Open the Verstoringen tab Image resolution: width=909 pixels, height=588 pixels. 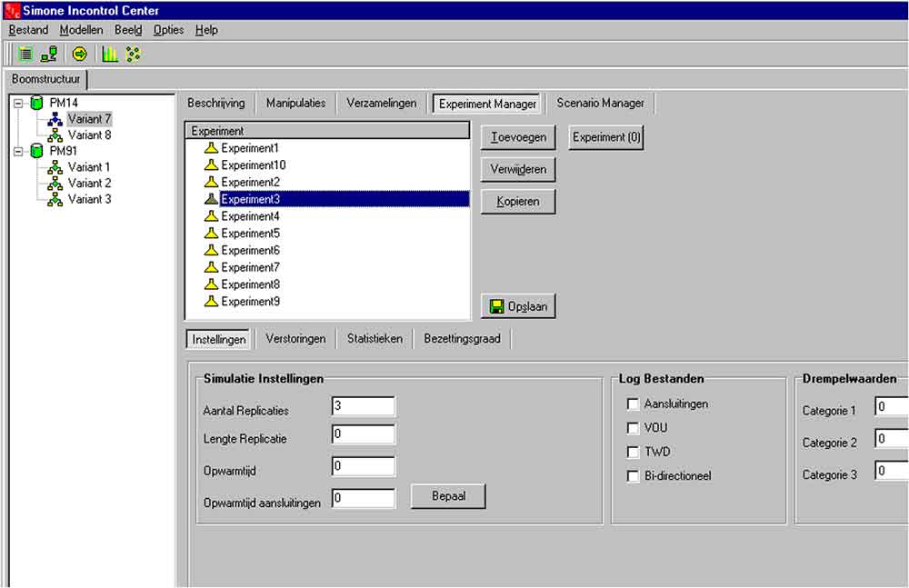pos(295,339)
